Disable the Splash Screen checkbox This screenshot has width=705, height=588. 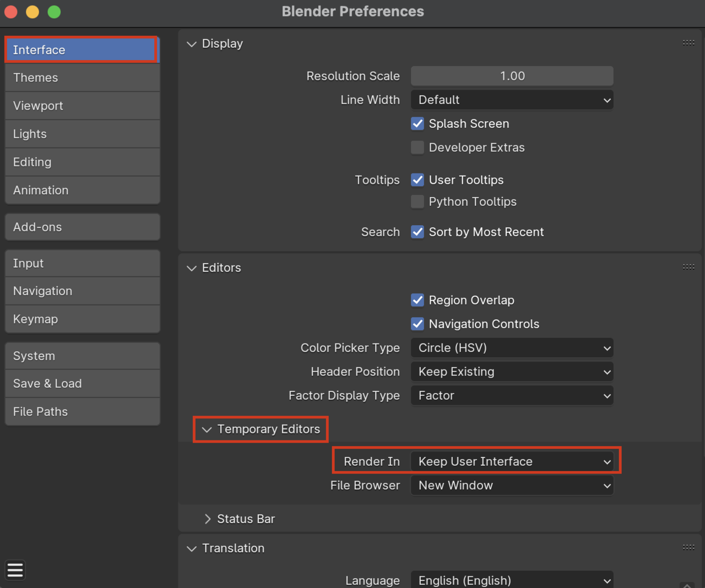[417, 124]
